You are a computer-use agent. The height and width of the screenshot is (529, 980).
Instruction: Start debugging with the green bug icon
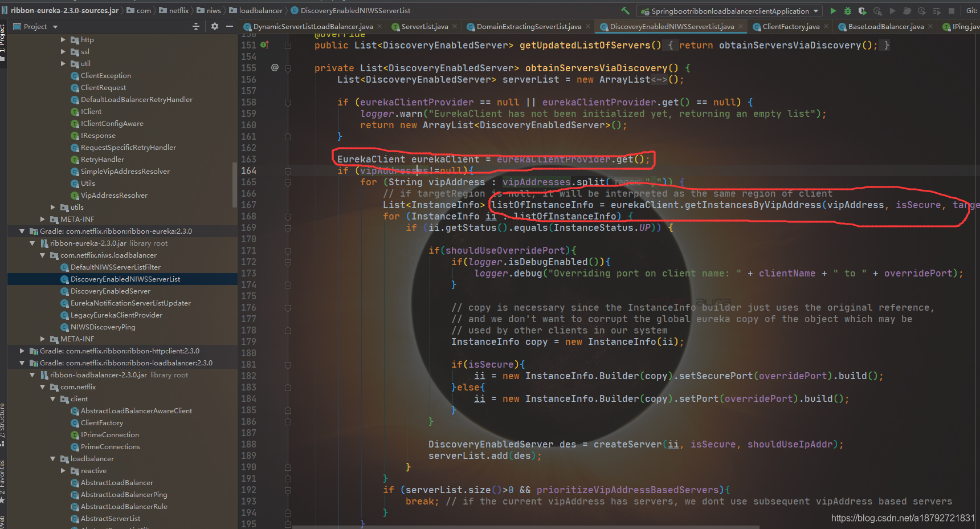[x=848, y=11]
